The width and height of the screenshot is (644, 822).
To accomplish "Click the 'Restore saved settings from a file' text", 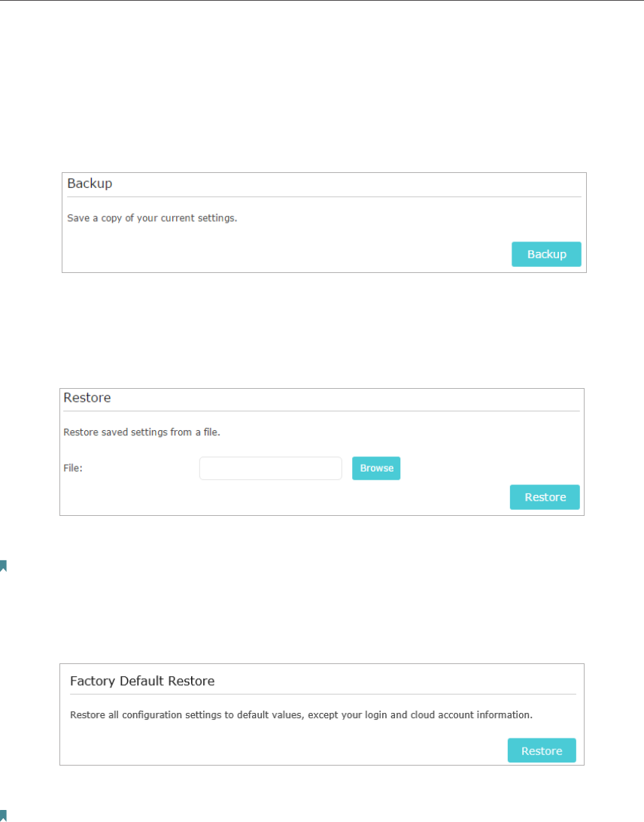I will pyautogui.click(x=141, y=432).
